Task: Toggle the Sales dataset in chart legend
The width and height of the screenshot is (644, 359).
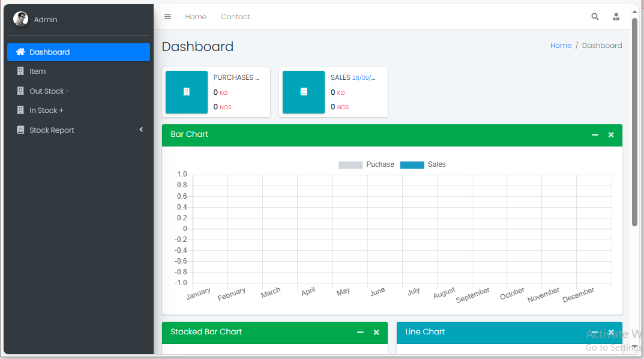Action: (x=412, y=164)
